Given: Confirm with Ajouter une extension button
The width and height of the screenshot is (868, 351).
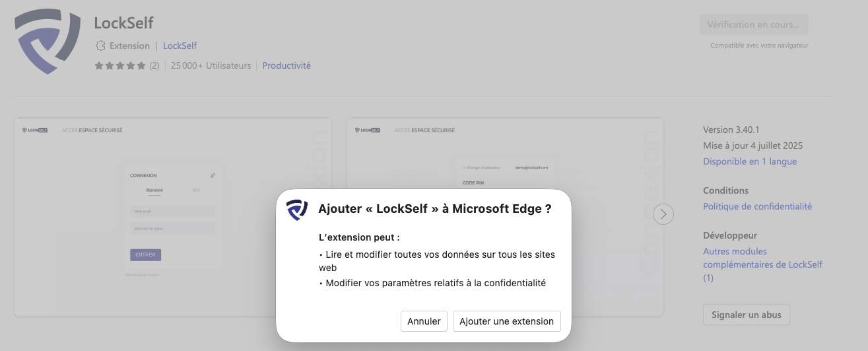Looking at the screenshot, I should point(507,321).
